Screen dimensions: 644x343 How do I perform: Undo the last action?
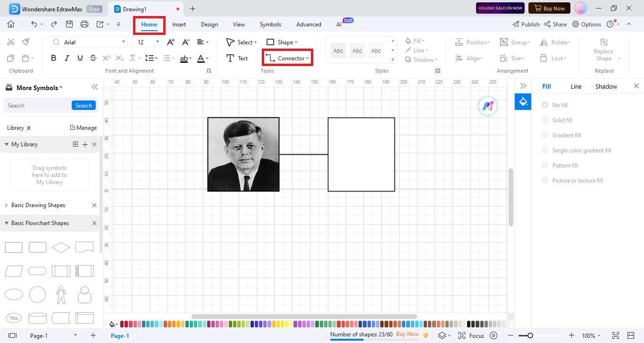(34, 24)
